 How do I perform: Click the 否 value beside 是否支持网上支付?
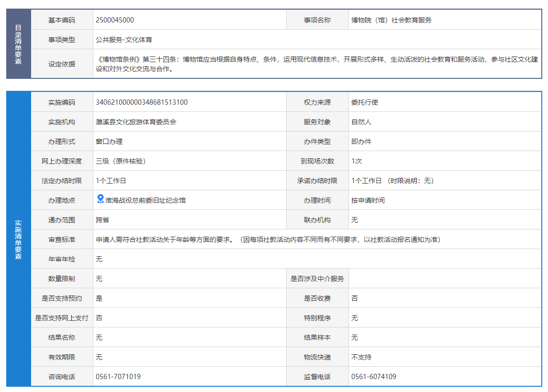[99, 317]
